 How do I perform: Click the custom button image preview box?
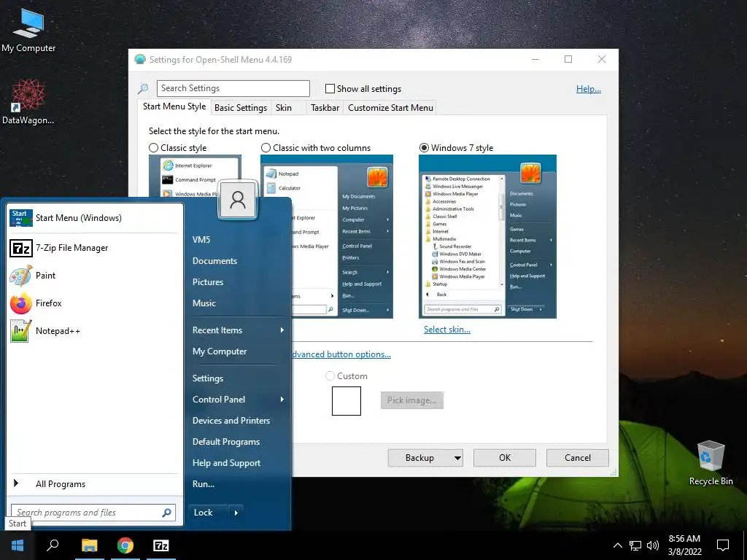pos(347,401)
